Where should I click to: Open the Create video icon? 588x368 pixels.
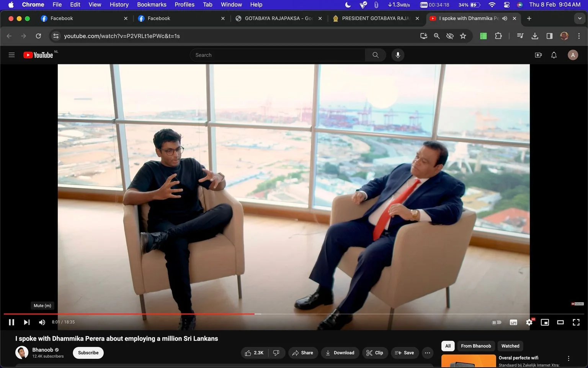pos(538,55)
